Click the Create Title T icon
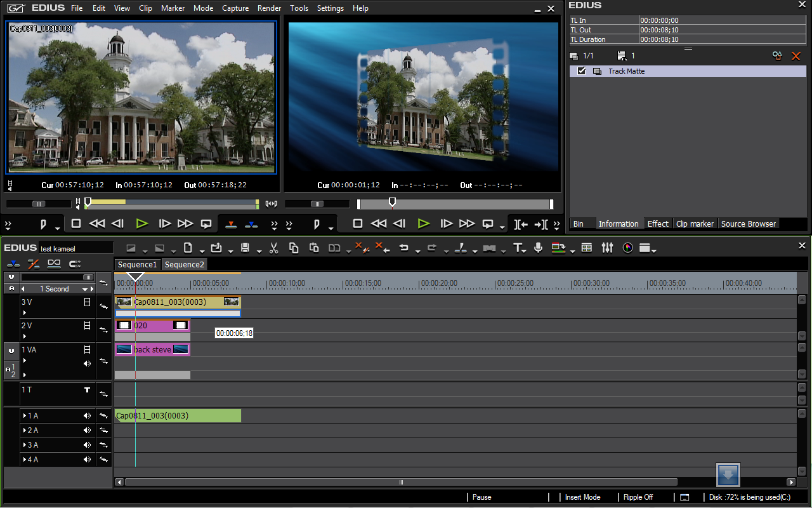This screenshot has height=508, width=812. (518, 248)
